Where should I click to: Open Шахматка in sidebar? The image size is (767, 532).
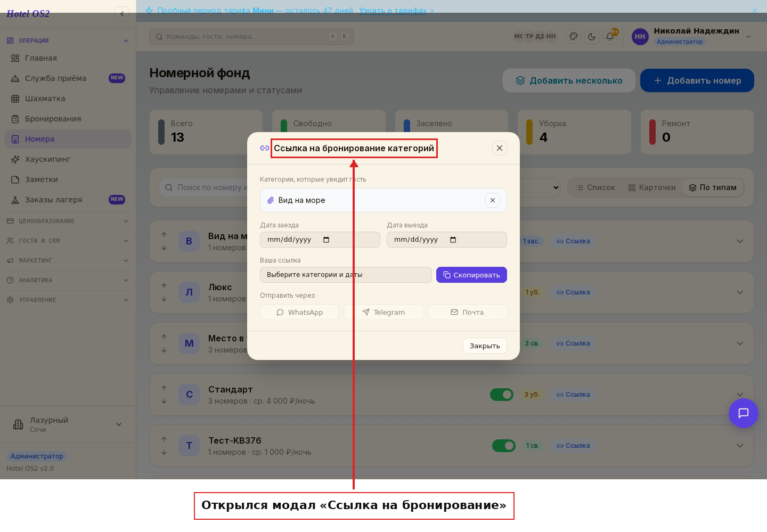[68, 99]
